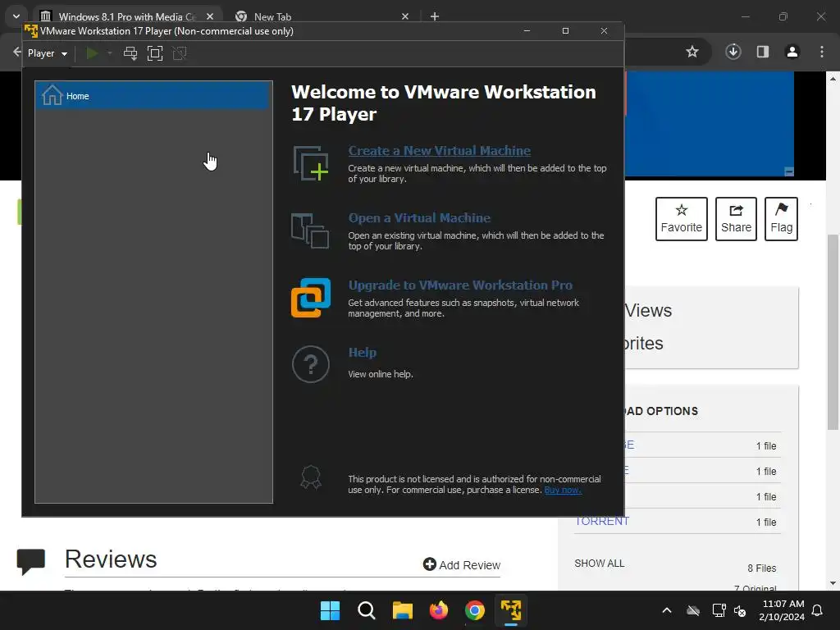Image resolution: width=840 pixels, height=630 pixels.
Task: Click the Open a Virtual Machine icon
Action: (x=310, y=231)
